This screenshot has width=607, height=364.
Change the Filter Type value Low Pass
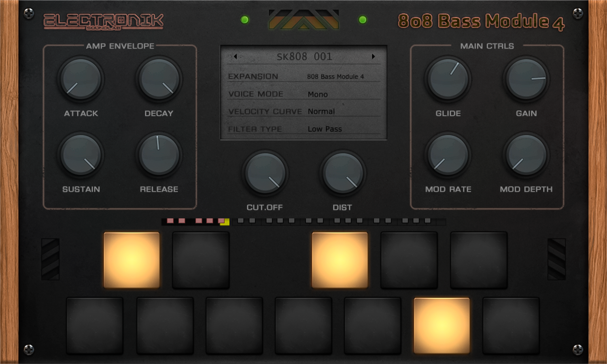[325, 129]
